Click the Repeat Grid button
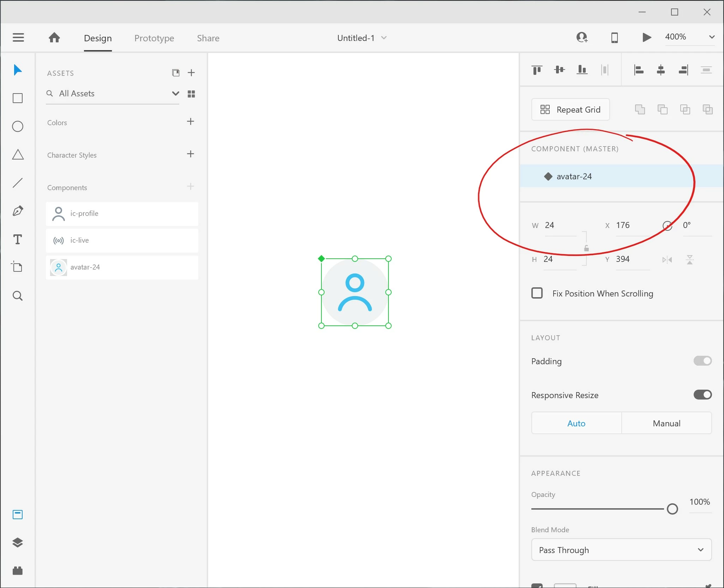 (571, 110)
